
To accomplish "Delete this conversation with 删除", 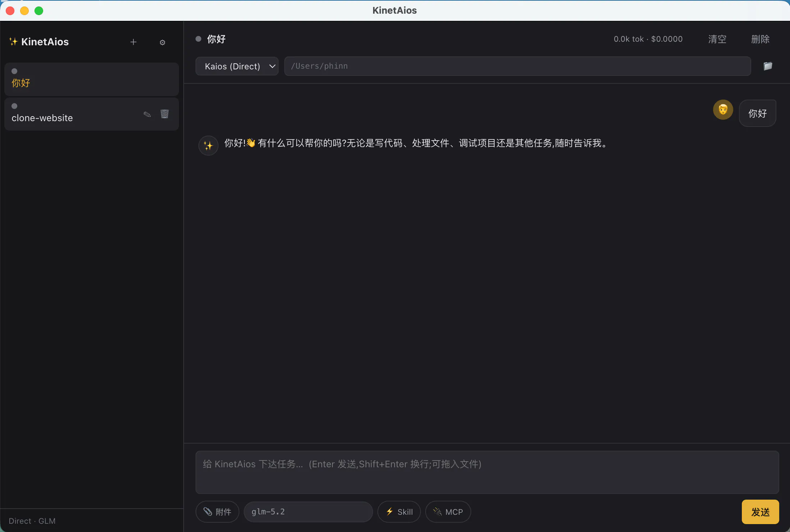I will tap(761, 39).
